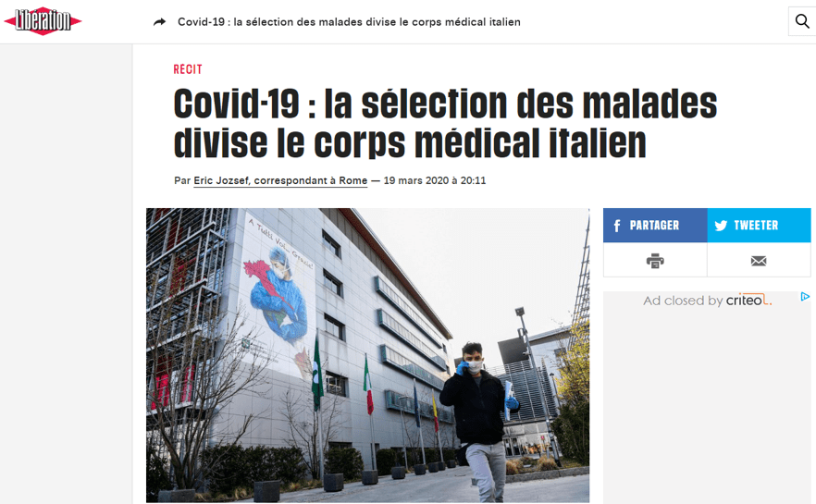Viewport: 816px width, 504px height.
Task: Send article by email envelope icon
Action: pyautogui.click(x=759, y=261)
